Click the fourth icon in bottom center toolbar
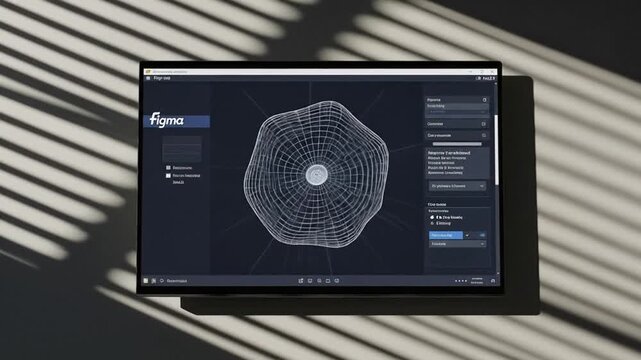 coord(328,281)
